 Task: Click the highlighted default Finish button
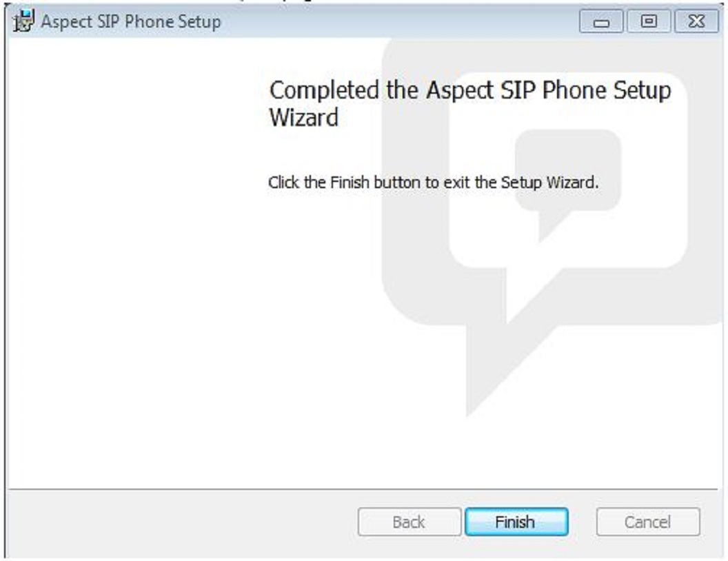tap(518, 522)
